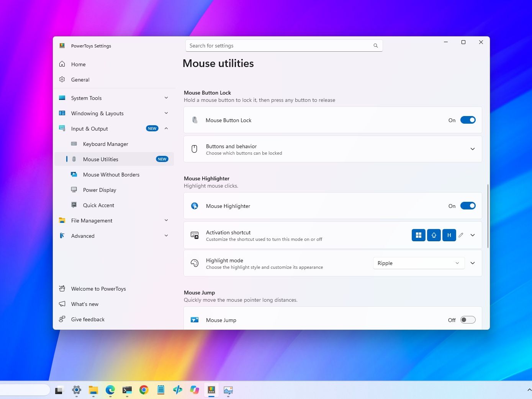
Task: Expand Highlight mode settings chevron
Action: coord(473,263)
